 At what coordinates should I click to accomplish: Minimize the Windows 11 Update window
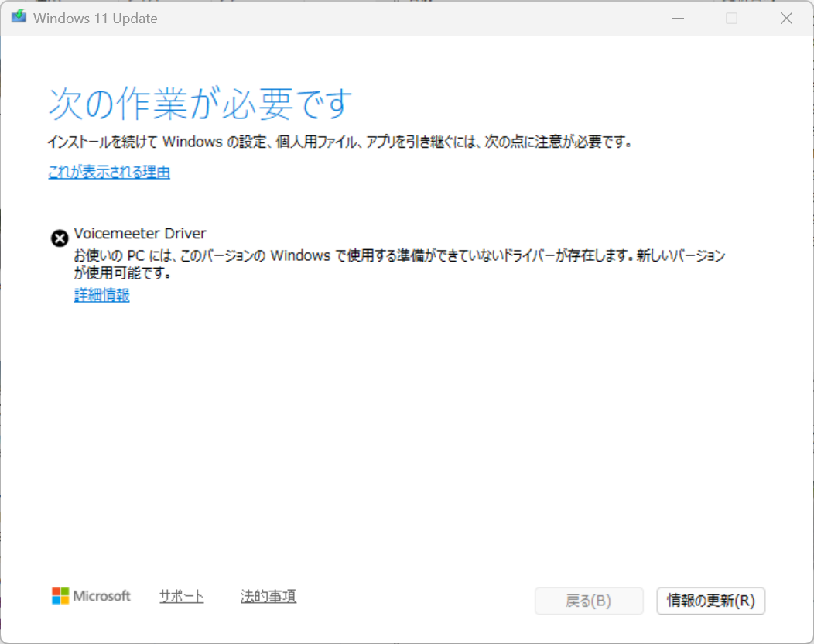[678, 18]
